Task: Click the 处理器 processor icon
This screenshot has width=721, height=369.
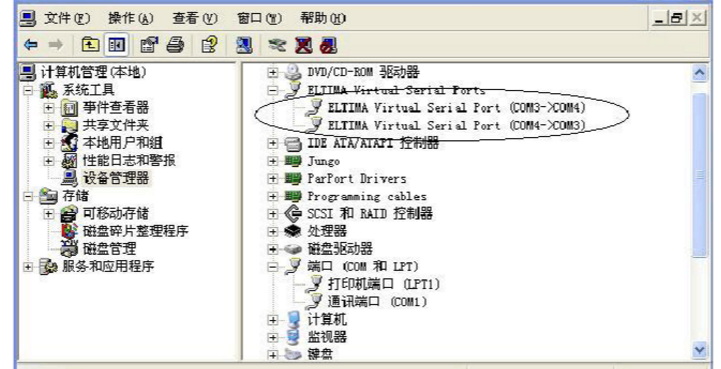Action: coord(293,231)
